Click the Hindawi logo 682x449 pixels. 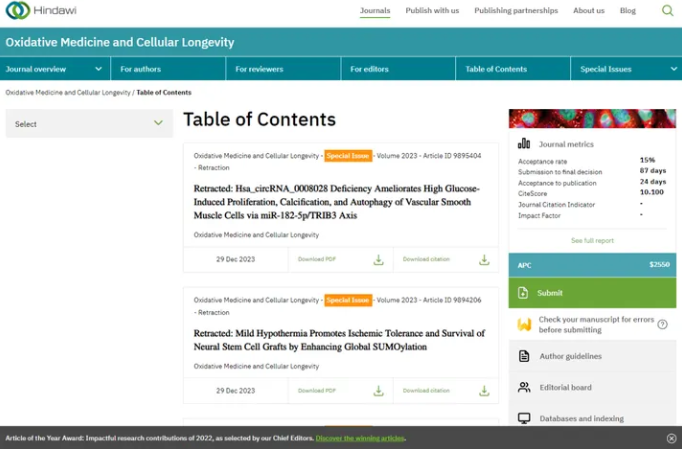click(x=41, y=10)
